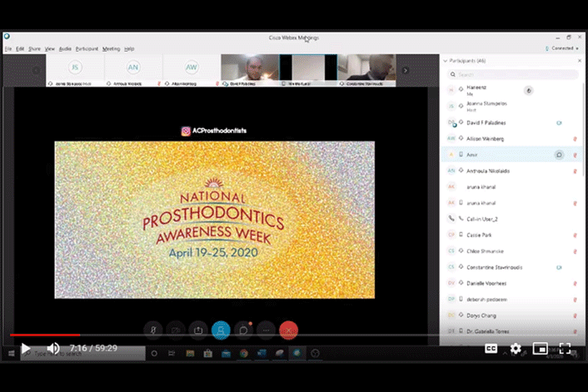Open the blue participants panel button
The image size is (588, 392).
(221, 330)
